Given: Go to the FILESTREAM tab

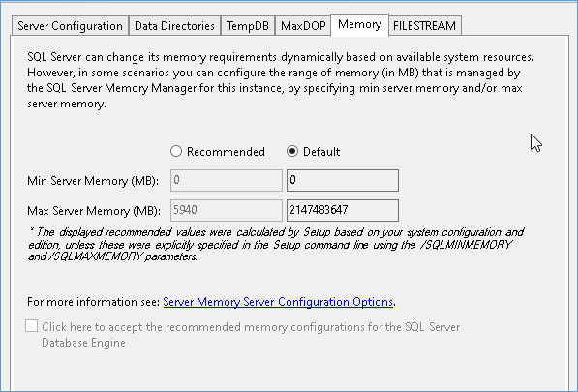Looking at the screenshot, I should click(x=424, y=26).
